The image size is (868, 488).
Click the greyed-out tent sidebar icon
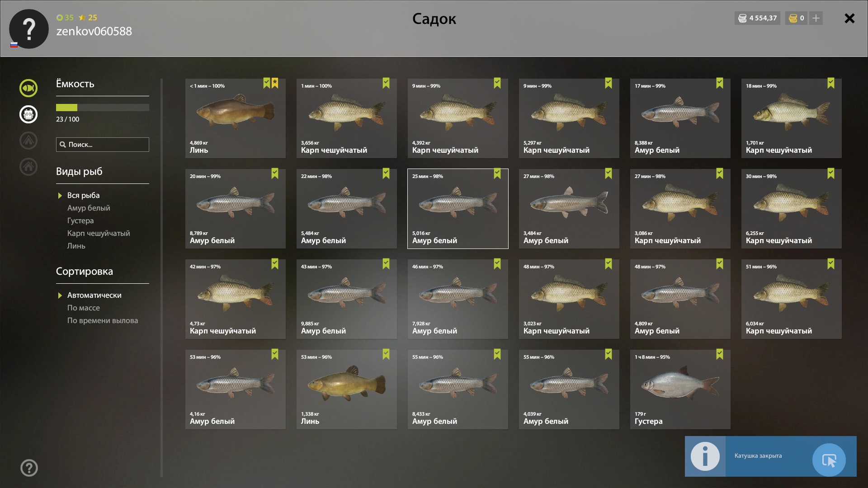(x=28, y=141)
